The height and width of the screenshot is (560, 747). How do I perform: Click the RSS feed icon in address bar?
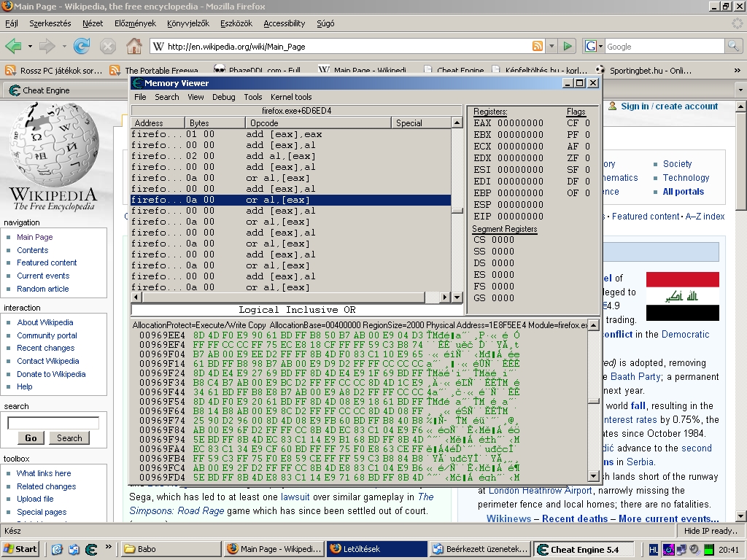point(538,47)
